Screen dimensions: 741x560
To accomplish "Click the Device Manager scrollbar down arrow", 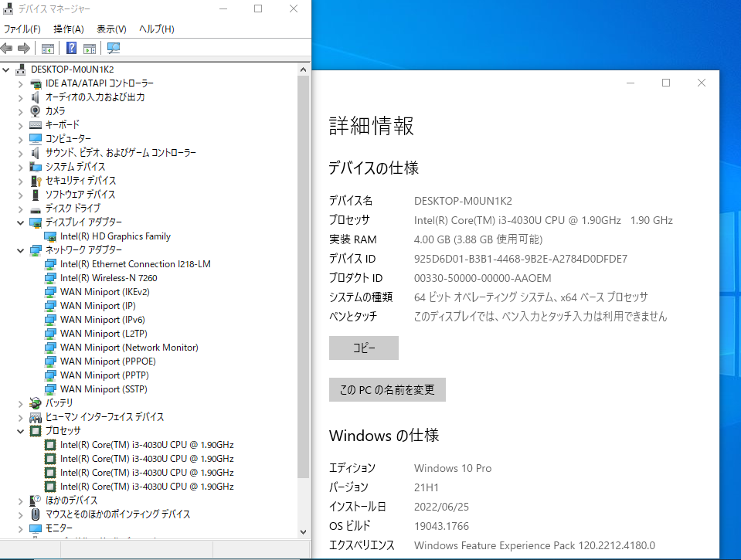I will (x=304, y=531).
